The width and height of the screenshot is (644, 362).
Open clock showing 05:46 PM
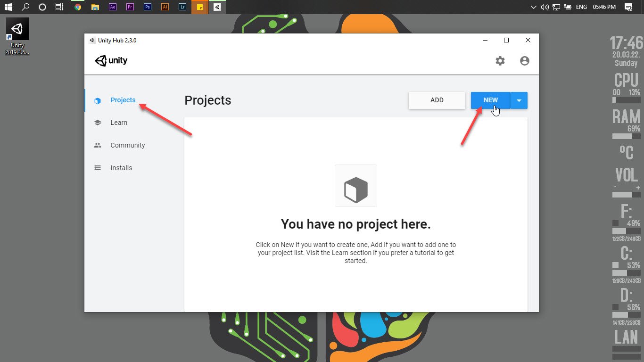click(x=604, y=7)
